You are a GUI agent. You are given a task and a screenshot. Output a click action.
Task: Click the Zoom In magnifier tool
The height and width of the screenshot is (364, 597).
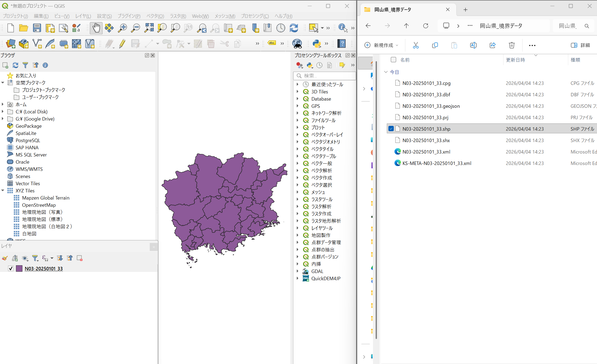click(122, 28)
